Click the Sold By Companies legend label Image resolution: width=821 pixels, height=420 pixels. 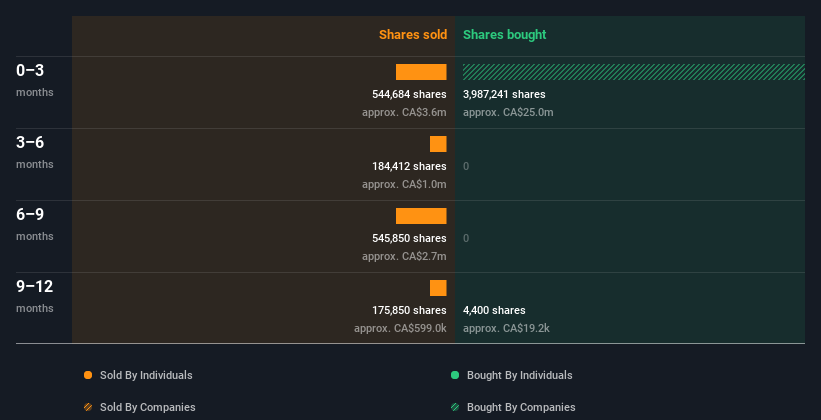click(148, 407)
